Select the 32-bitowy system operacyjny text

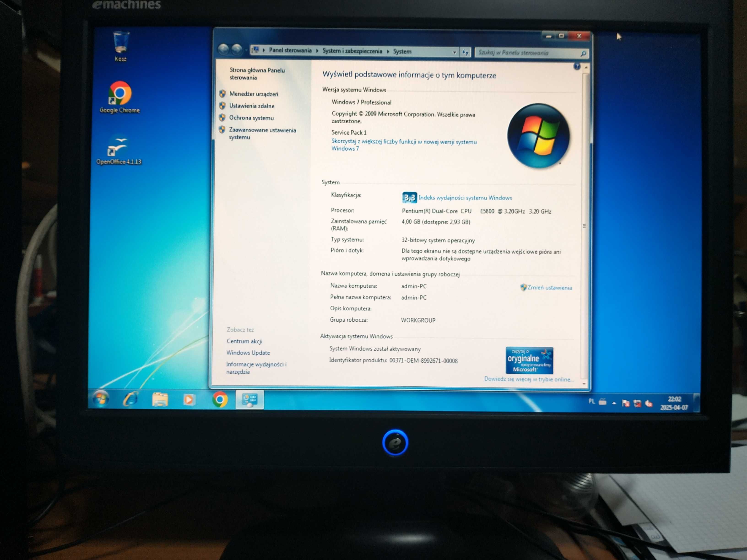(x=438, y=240)
